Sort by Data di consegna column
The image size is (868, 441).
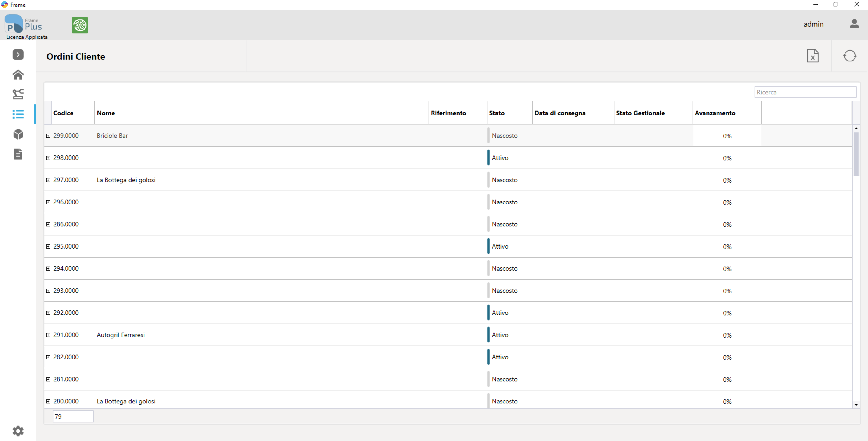pyautogui.click(x=573, y=113)
